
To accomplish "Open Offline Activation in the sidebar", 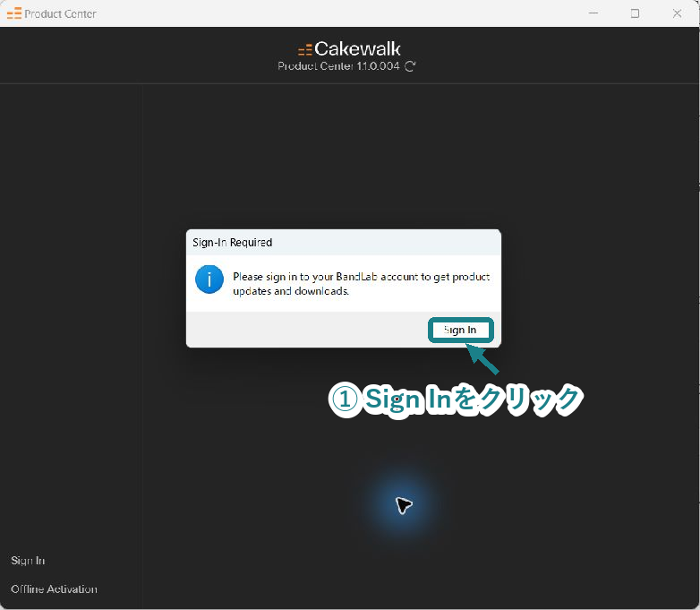I will pos(54,589).
